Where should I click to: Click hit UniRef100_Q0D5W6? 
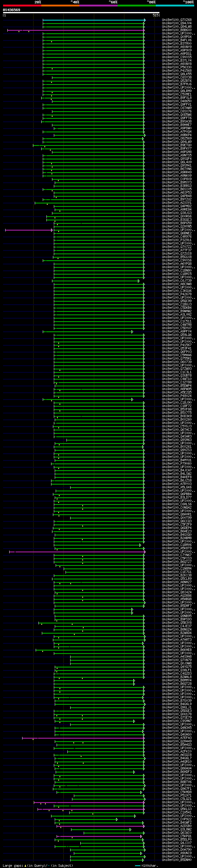click(x=177, y=115)
